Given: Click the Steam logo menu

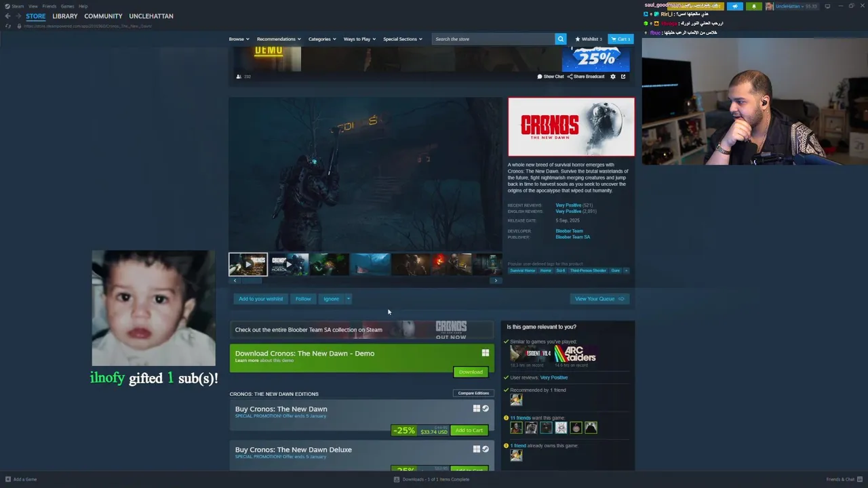Looking at the screenshot, I should point(14,6).
